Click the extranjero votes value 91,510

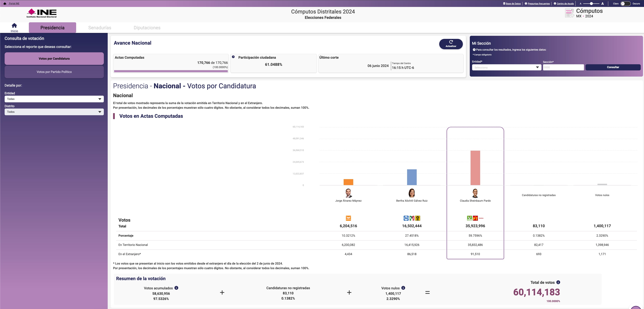tap(475, 254)
